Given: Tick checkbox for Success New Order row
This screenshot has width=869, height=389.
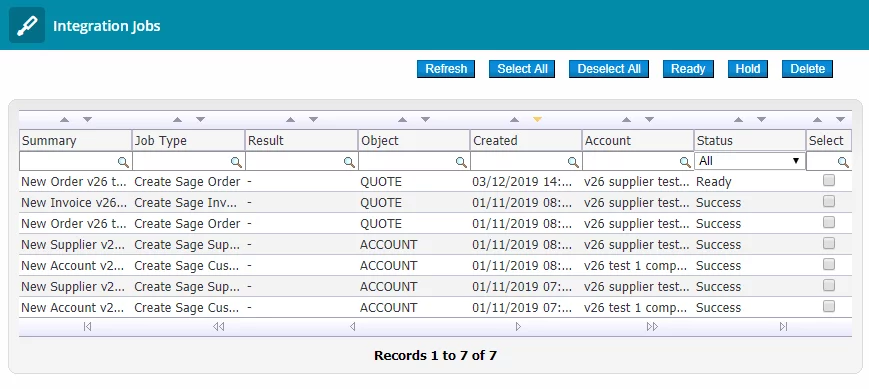Looking at the screenshot, I should click(829, 222).
